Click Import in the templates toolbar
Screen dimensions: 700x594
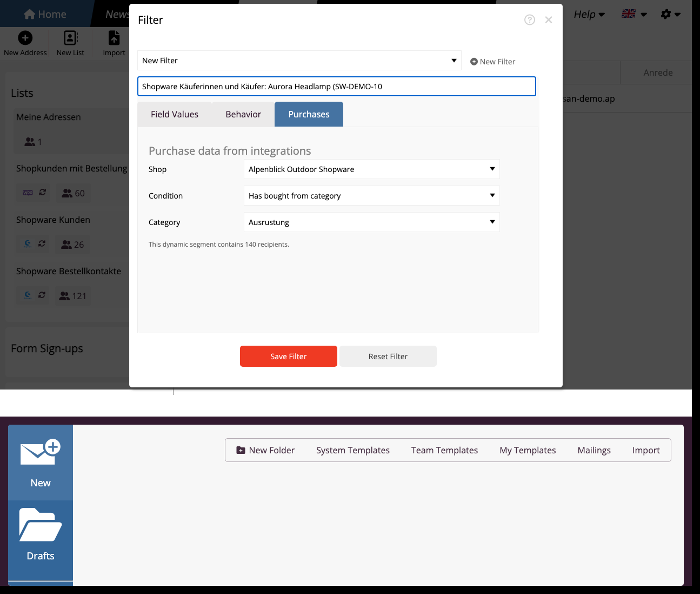point(646,450)
